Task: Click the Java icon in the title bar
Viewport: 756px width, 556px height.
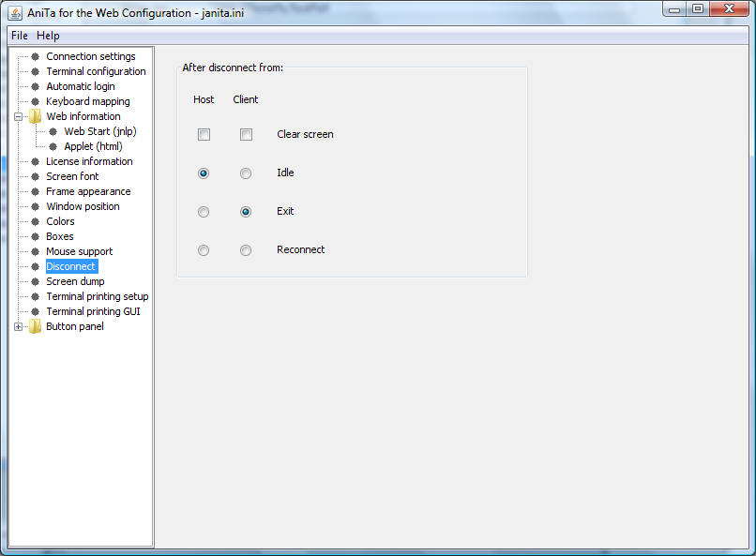Action: pyautogui.click(x=15, y=12)
